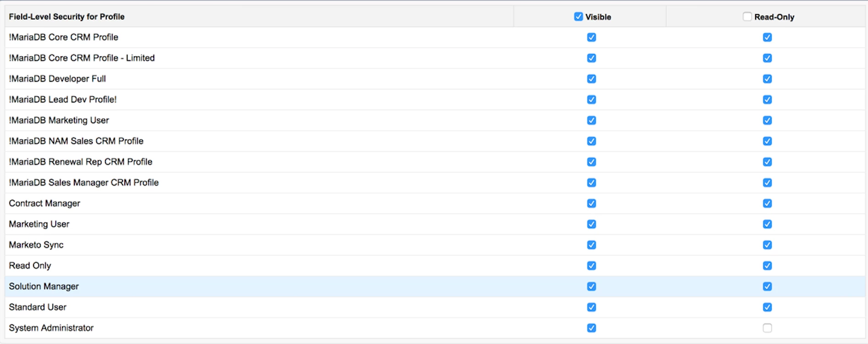Uncheck Read-Only for !MariaDB Core CRM Profile - Limited

(768, 58)
